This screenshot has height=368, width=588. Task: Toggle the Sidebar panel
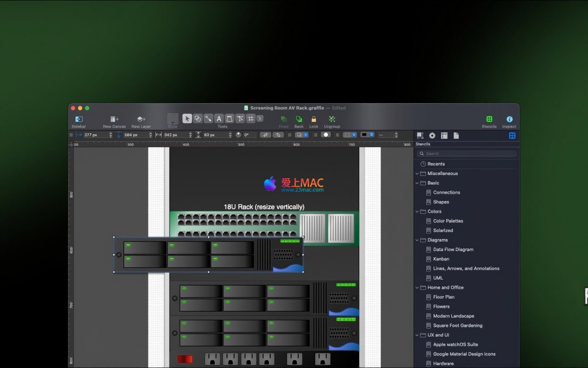(79, 119)
